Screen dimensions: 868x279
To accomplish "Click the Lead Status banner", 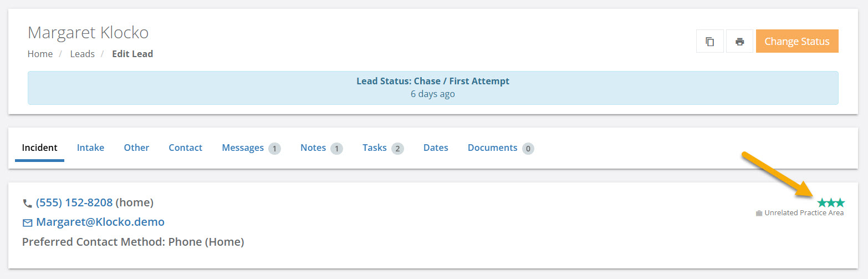I will [433, 88].
